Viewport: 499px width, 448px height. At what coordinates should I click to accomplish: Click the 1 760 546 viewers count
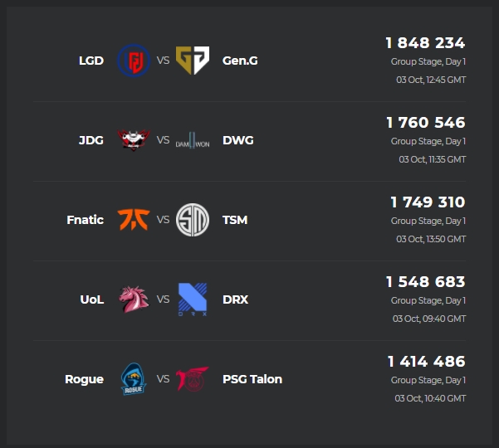425,123
